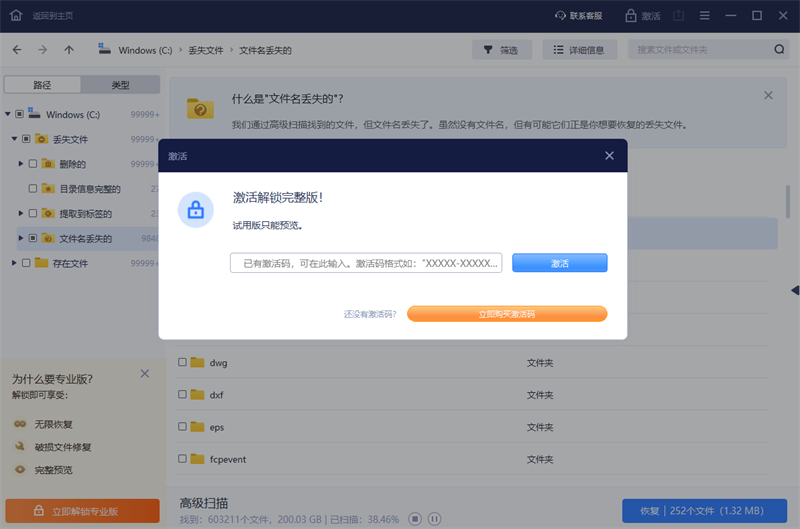Toggle the 文件名丢失的 checkbox

[33, 238]
